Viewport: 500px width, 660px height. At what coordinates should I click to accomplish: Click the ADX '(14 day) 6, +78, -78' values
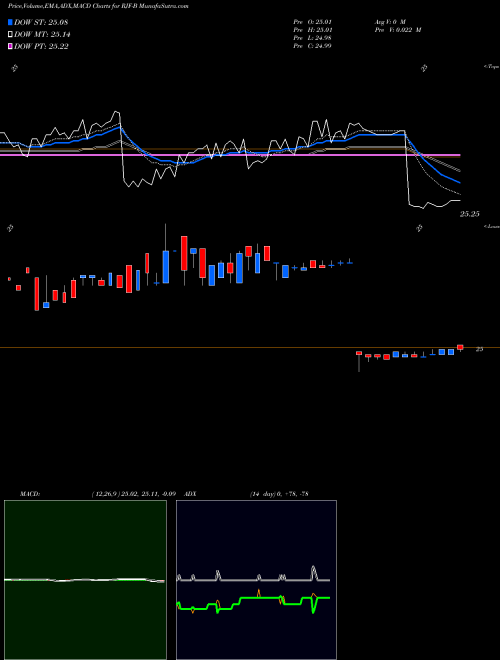[279, 493]
